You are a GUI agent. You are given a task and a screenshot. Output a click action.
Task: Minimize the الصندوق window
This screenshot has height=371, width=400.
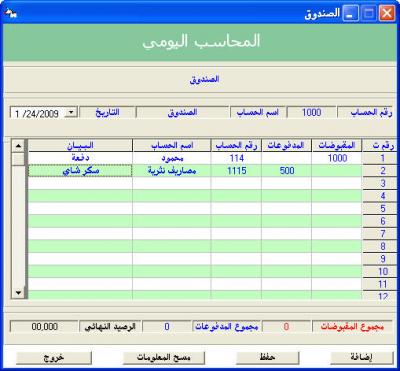click(351, 14)
